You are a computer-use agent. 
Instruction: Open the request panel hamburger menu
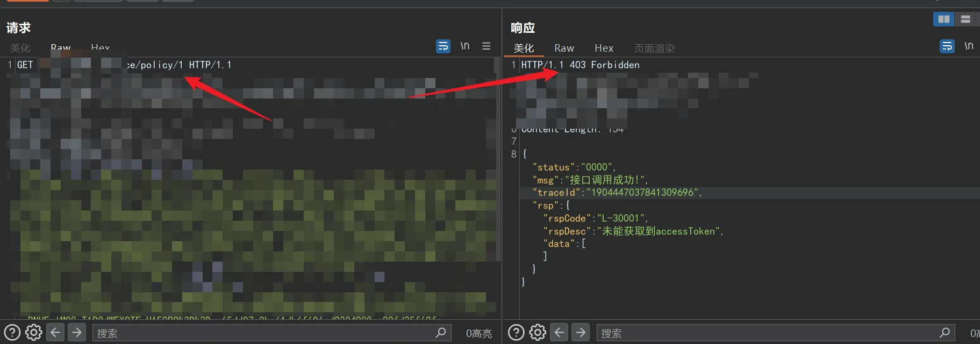(x=487, y=46)
